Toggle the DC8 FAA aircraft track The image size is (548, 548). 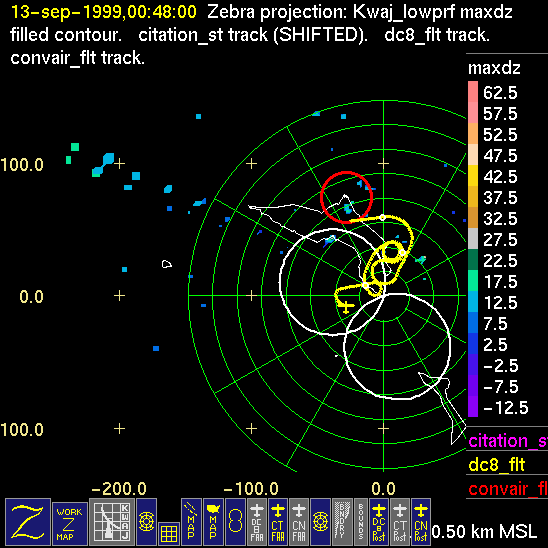point(257,522)
